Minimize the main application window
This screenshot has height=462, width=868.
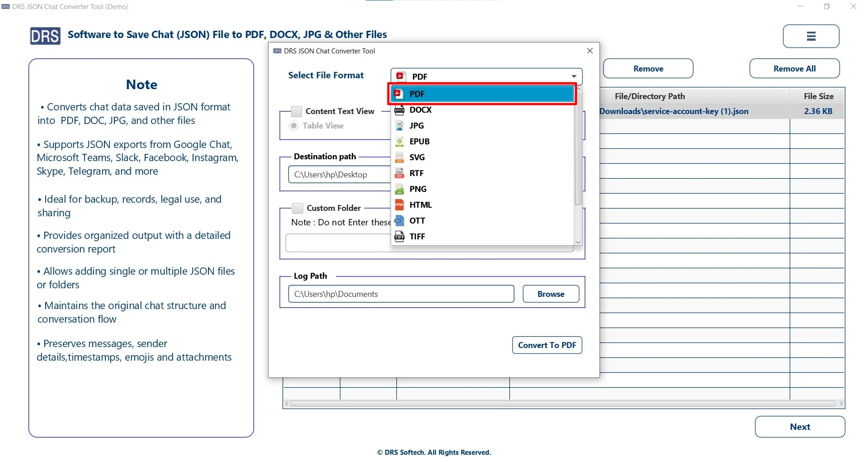coord(801,6)
